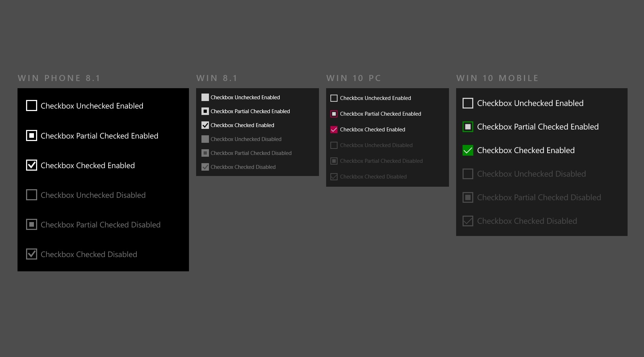Click 'Checkbox Checked Enabled' label in Win 10 PC
The image size is (644, 357).
tap(373, 130)
